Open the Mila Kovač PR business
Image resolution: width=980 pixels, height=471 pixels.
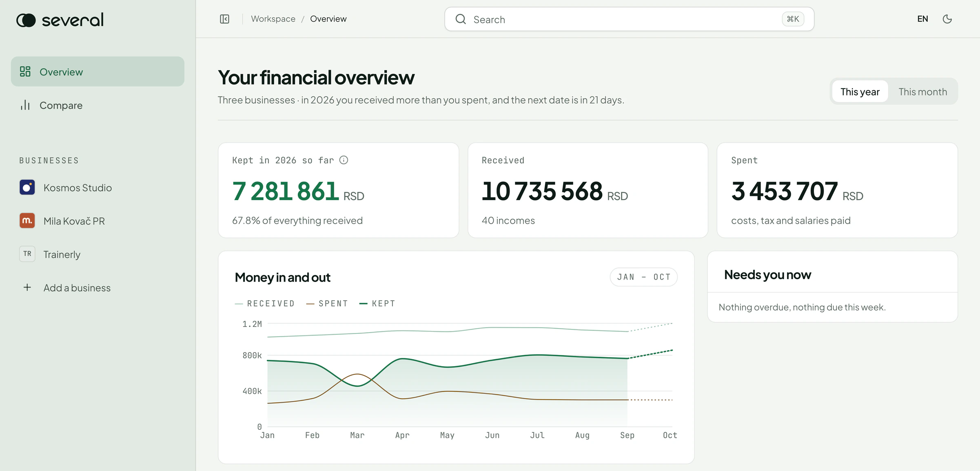98,221
